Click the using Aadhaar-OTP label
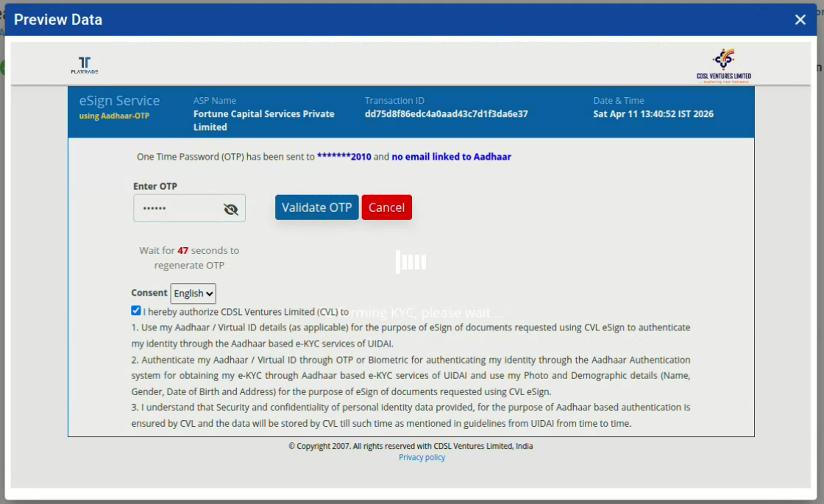 pos(114,116)
